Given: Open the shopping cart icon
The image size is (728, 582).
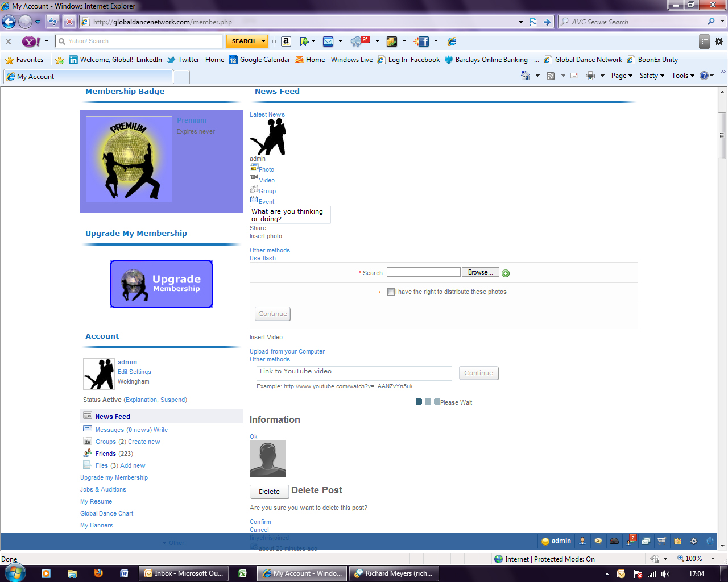Looking at the screenshot, I should click(x=661, y=541).
